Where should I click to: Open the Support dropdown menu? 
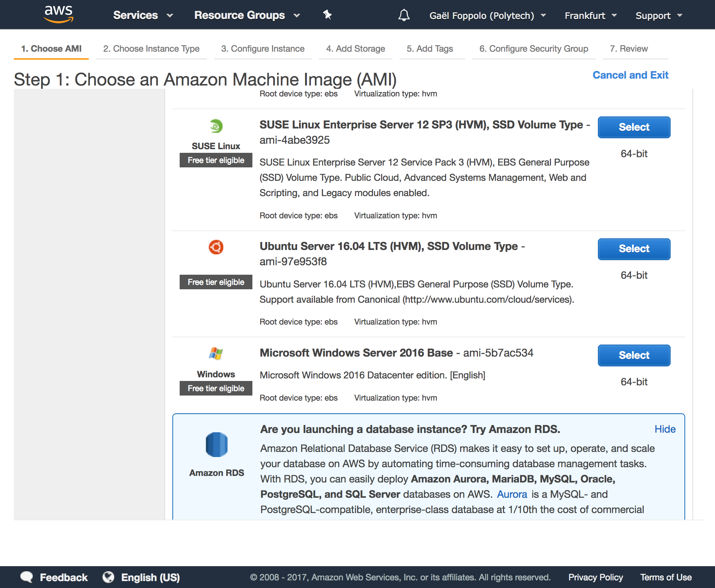(x=658, y=16)
